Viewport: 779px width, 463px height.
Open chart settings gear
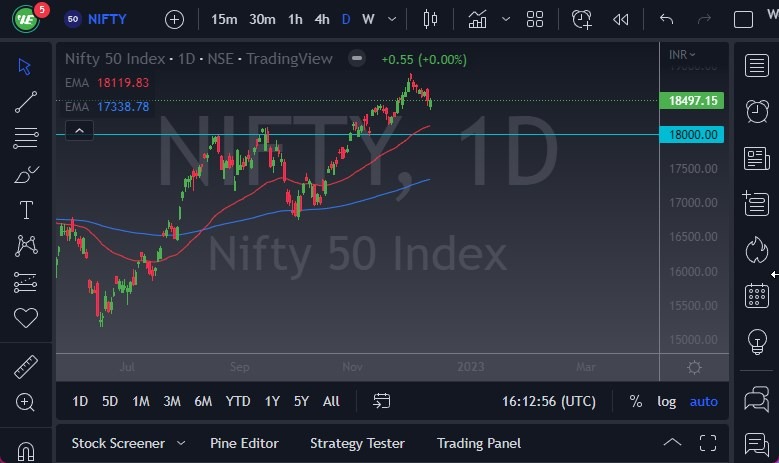[x=694, y=368]
